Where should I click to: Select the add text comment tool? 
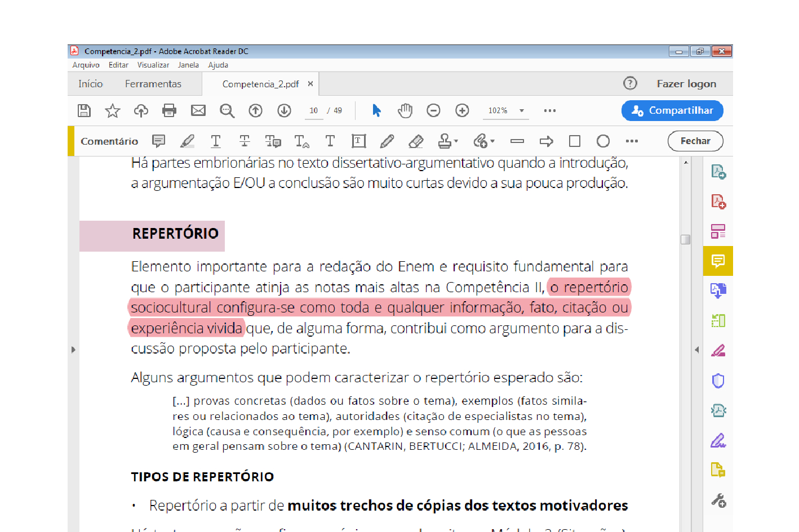click(330, 141)
